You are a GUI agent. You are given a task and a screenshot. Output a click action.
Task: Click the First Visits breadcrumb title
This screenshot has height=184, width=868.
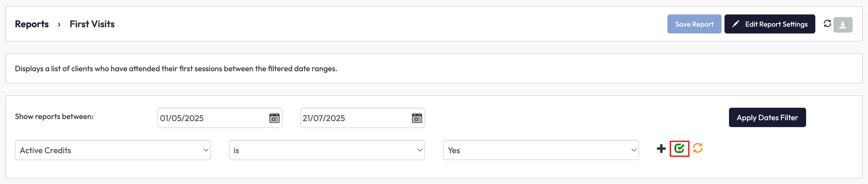pyautogui.click(x=92, y=24)
